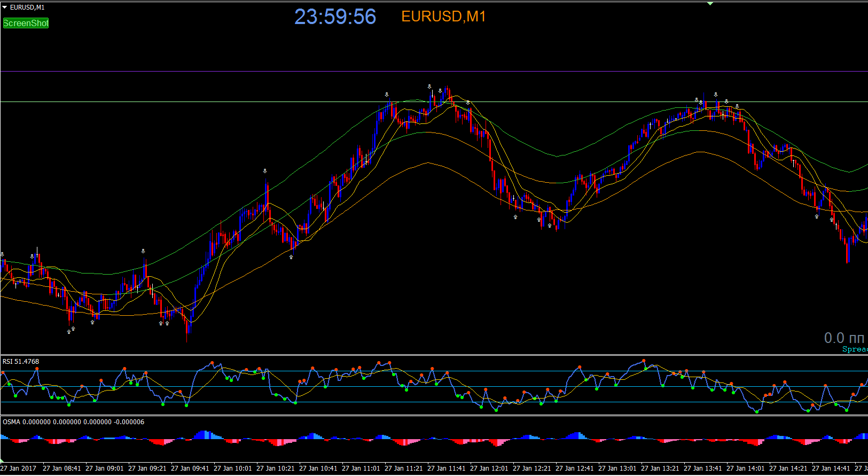
Task: Click the green chart shift triangle marker
Action: 710,3
